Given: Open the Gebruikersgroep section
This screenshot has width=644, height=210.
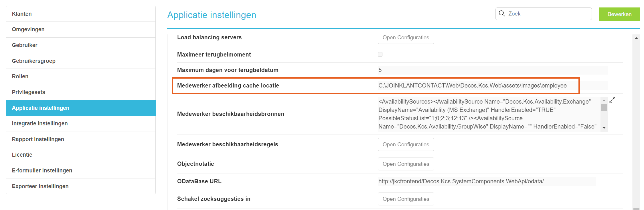Looking at the screenshot, I should (81, 61).
